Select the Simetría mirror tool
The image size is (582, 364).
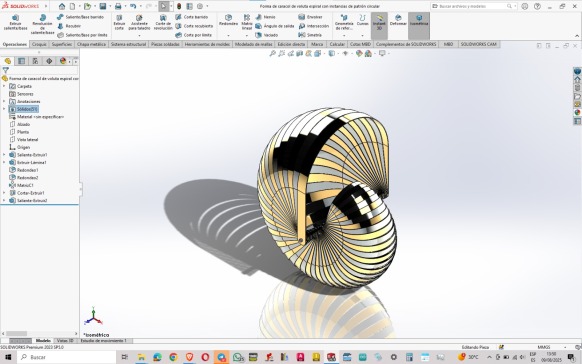coord(310,35)
